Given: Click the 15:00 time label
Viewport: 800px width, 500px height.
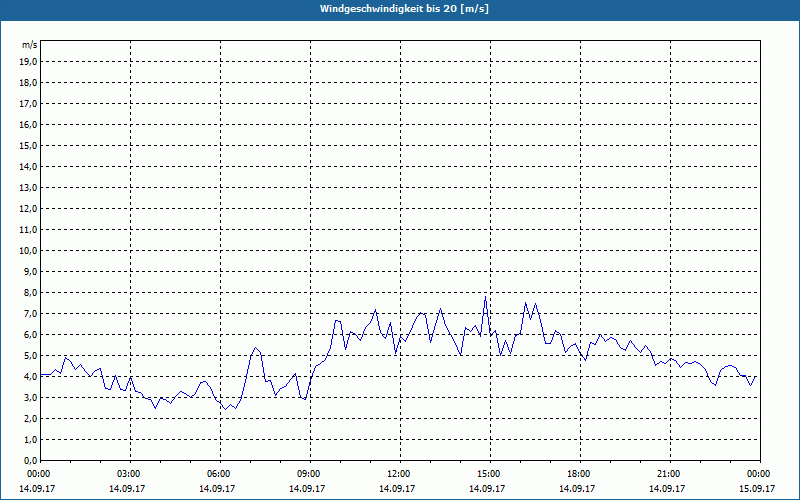Looking at the screenshot, I should [489, 474].
